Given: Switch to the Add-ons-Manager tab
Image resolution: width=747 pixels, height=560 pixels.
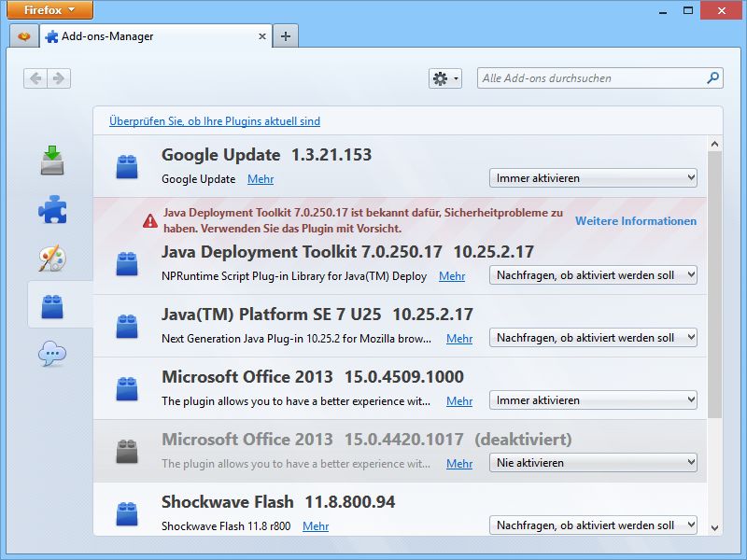Looking at the screenshot, I should [x=155, y=36].
